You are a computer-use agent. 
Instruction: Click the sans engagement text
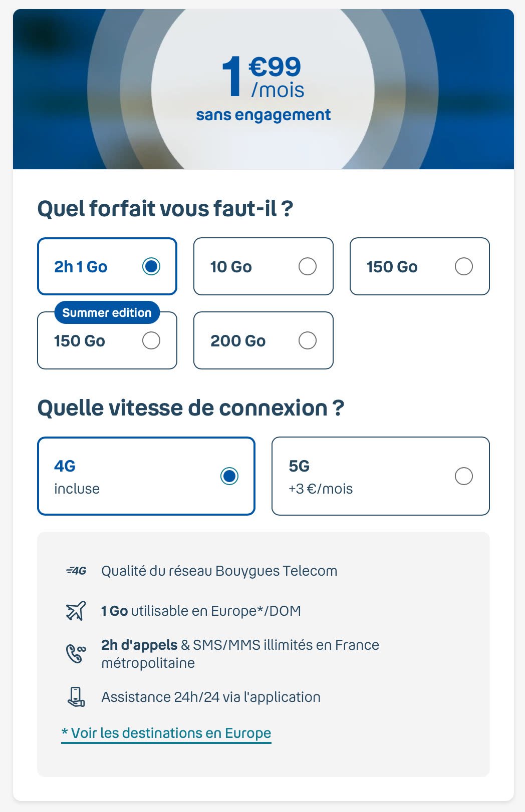(x=263, y=115)
